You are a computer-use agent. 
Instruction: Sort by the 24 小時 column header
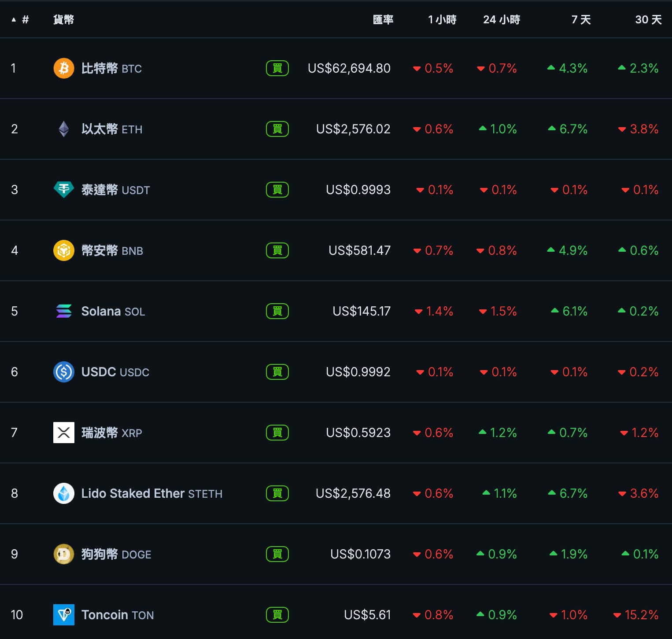click(502, 19)
